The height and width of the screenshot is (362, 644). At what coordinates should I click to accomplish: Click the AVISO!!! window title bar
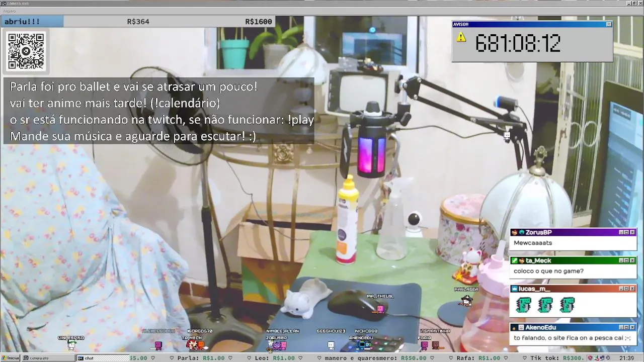tap(532, 24)
